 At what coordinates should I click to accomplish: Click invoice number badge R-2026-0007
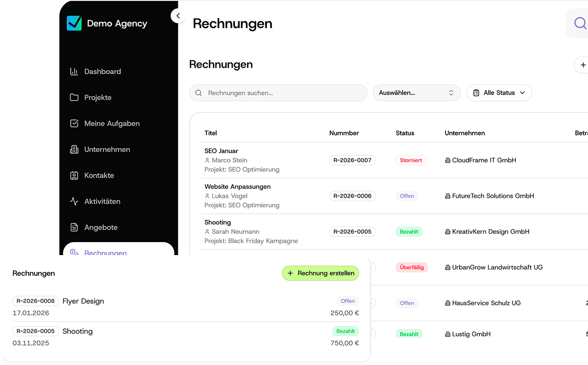[352, 160]
